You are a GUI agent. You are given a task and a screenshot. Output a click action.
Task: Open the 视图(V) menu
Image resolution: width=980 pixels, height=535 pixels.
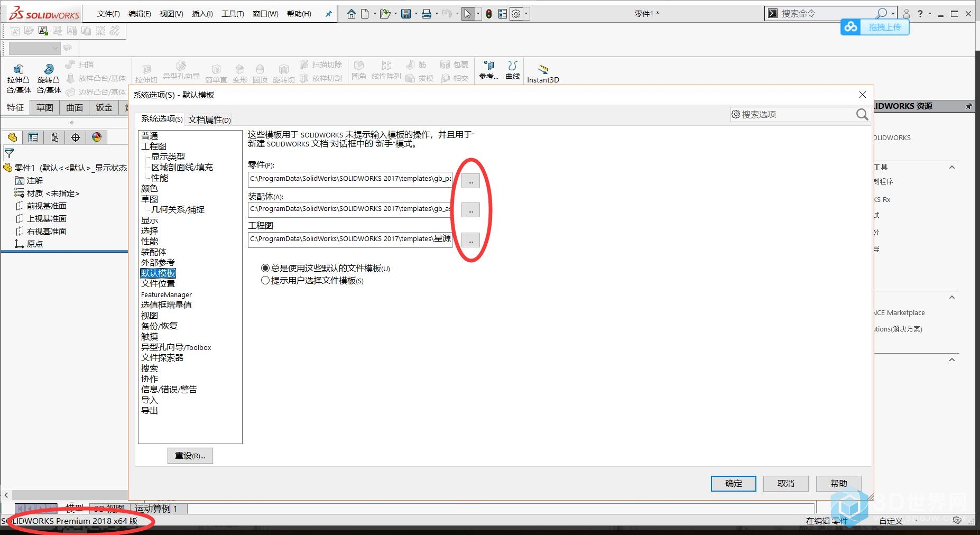pos(171,14)
